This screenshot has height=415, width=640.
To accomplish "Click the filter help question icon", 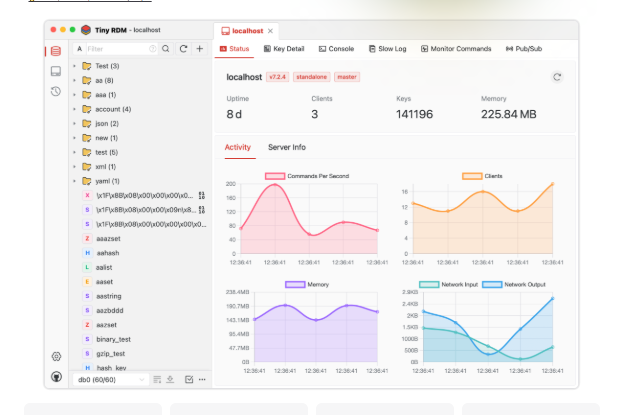I will pyautogui.click(x=153, y=49).
